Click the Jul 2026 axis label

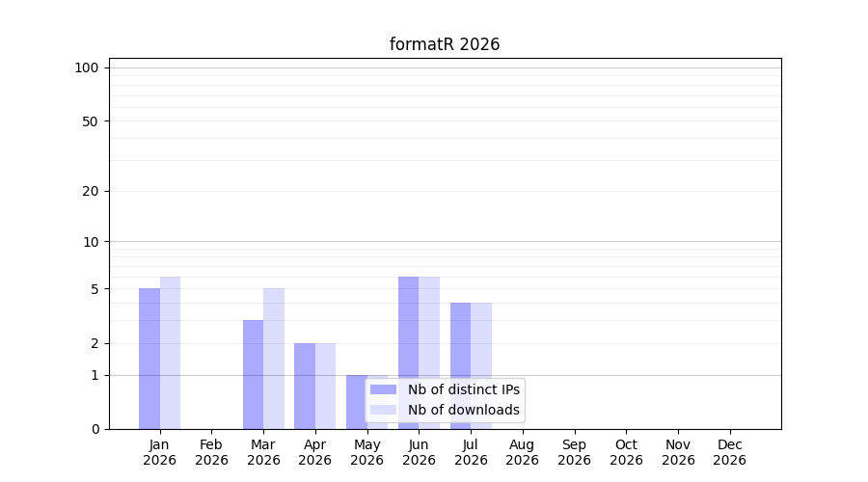point(471,452)
